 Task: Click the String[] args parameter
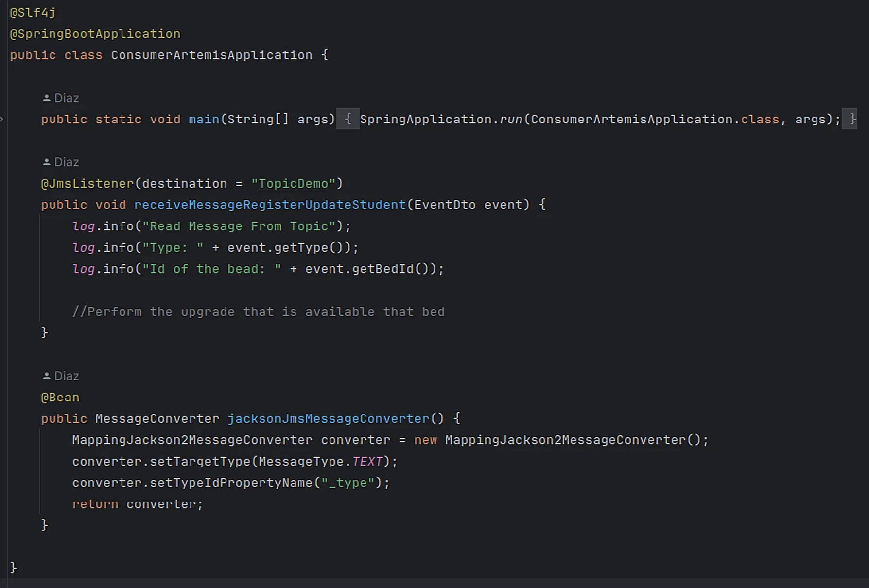(x=278, y=120)
